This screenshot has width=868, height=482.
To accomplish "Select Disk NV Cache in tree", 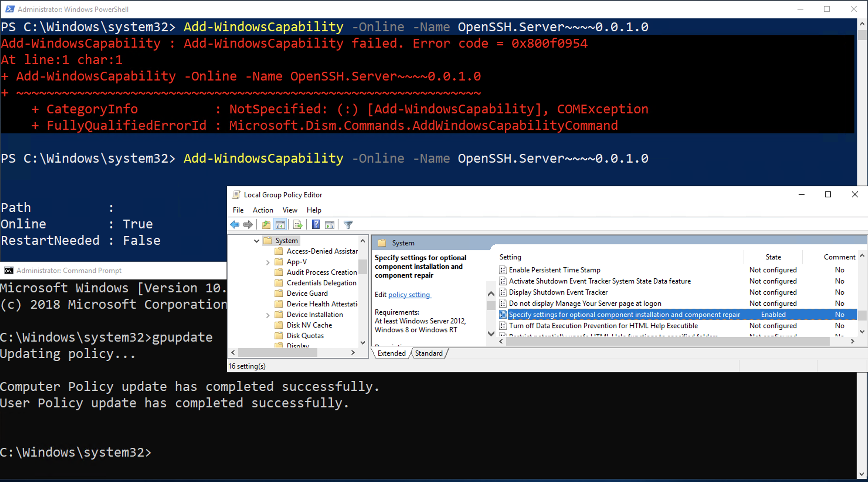I will [x=309, y=325].
